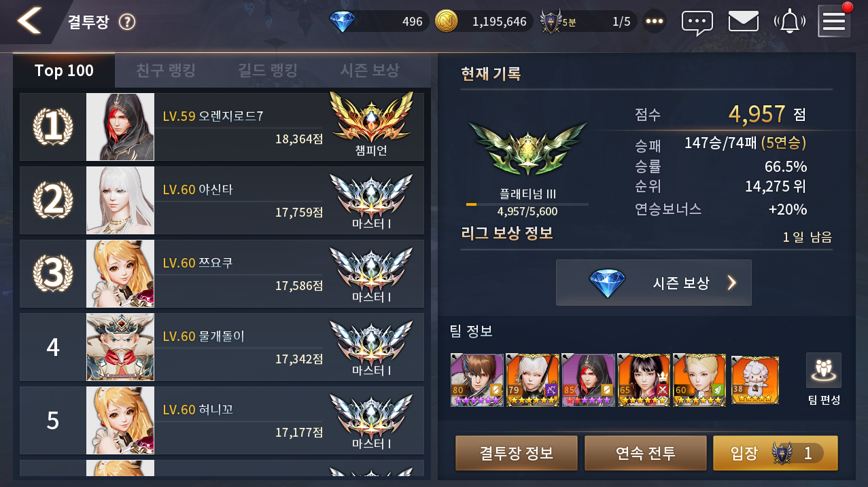Switch to the 길드 랭킹 tab

coord(268,71)
